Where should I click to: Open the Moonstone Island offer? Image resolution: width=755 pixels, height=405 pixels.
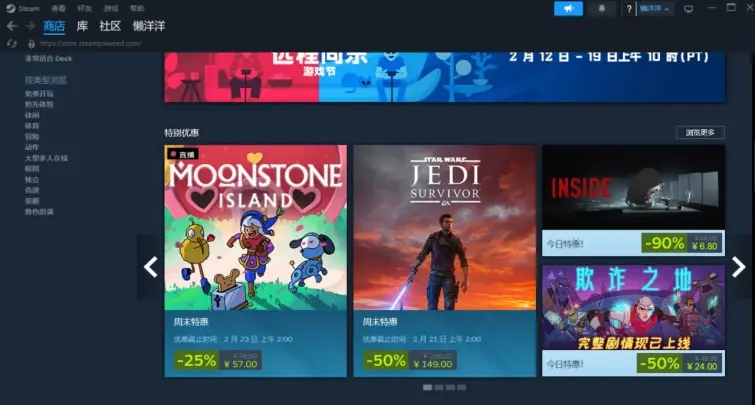(x=255, y=261)
